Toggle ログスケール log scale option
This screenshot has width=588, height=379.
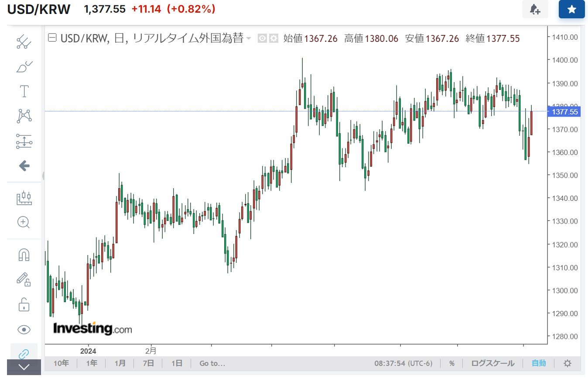coord(492,363)
